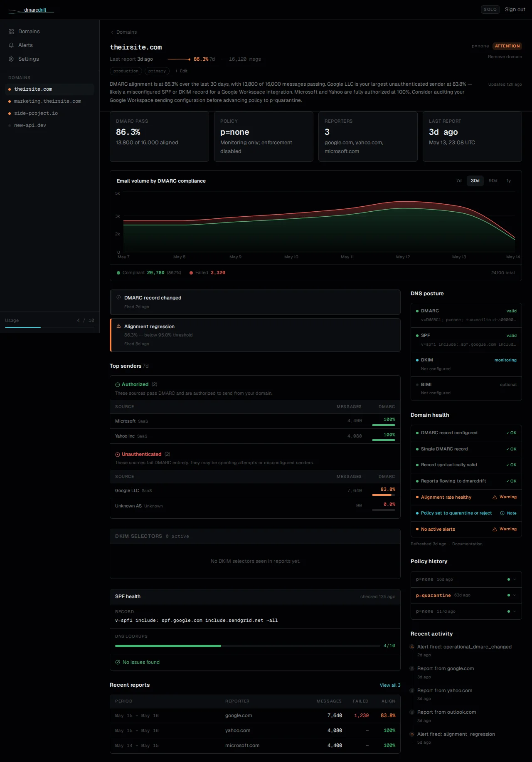
Task: Click the DNS lookups 4/10 progress bar
Action: (248, 646)
